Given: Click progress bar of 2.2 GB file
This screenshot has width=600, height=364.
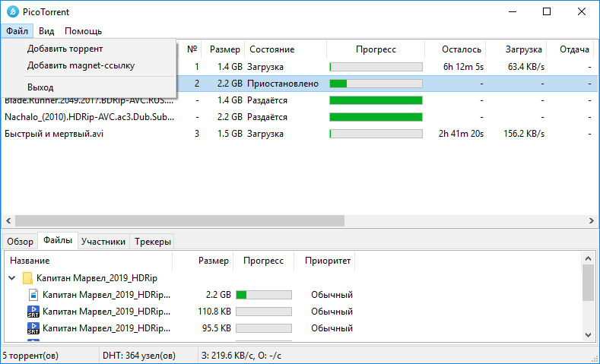Looking at the screenshot, I should [x=264, y=295].
